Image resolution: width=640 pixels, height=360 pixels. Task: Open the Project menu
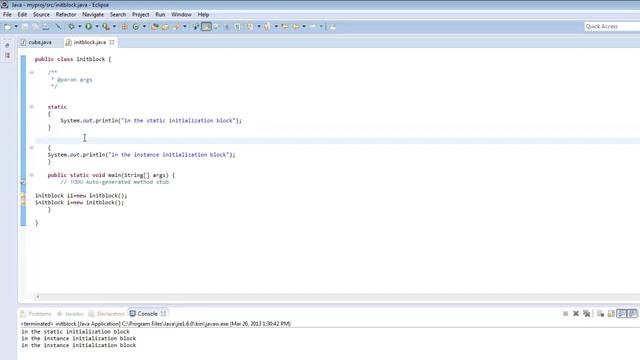140,14
